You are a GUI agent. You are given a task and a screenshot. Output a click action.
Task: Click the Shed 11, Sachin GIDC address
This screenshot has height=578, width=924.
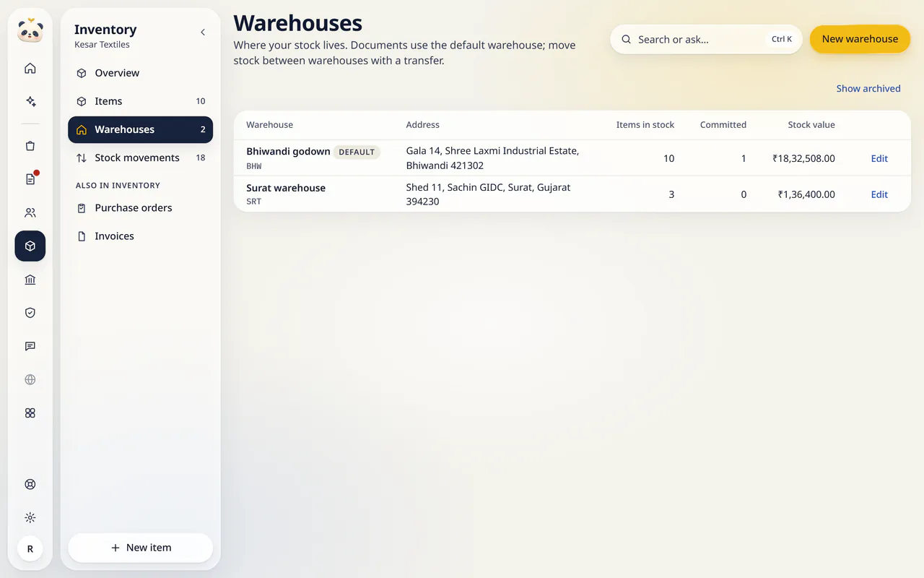[488, 194]
